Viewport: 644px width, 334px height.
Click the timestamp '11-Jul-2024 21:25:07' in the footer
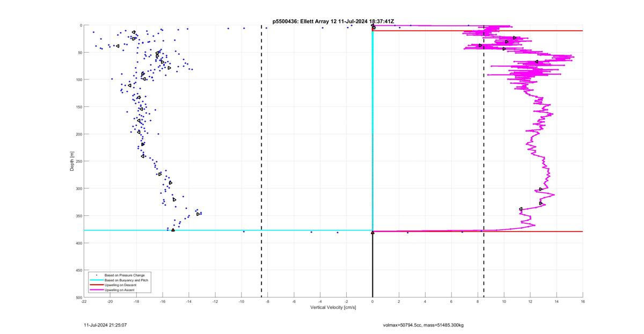[105, 325]
